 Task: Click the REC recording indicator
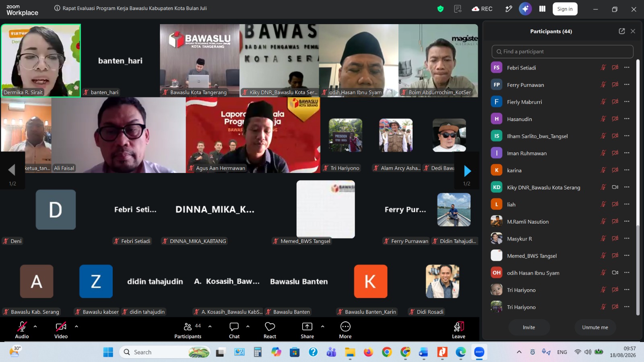click(x=482, y=9)
